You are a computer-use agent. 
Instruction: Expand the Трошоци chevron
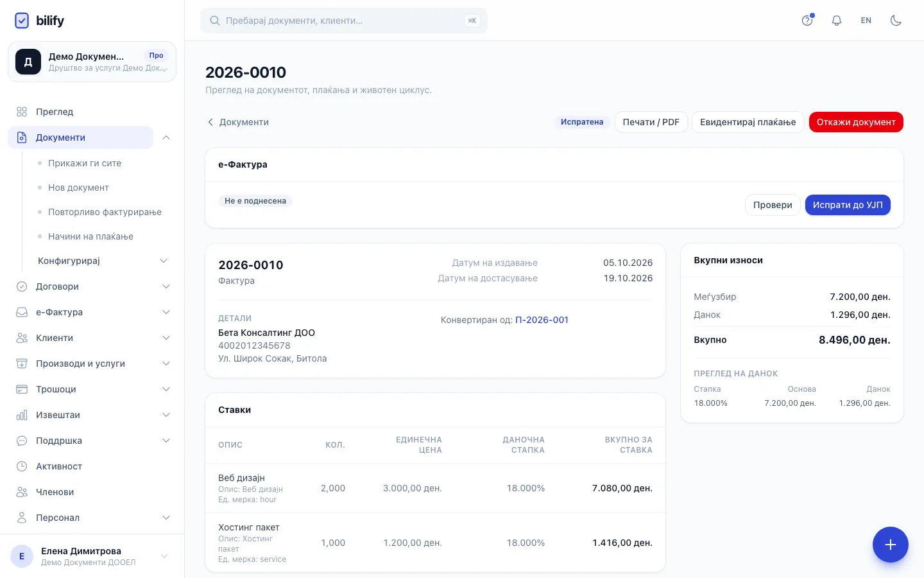click(x=166, y=389)
